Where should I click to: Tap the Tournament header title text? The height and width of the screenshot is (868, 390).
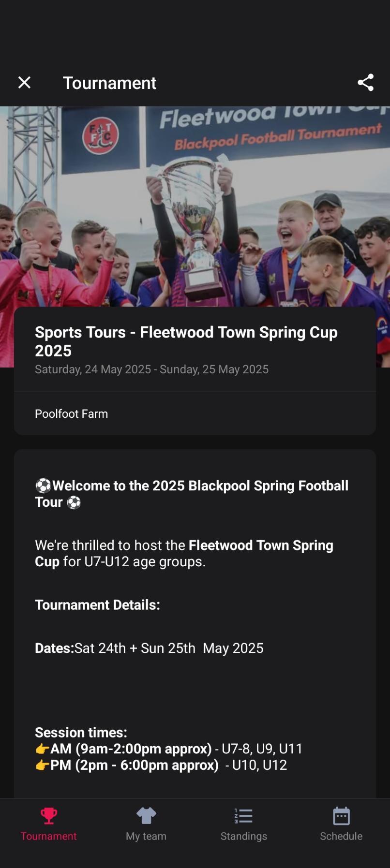point(109,83)
